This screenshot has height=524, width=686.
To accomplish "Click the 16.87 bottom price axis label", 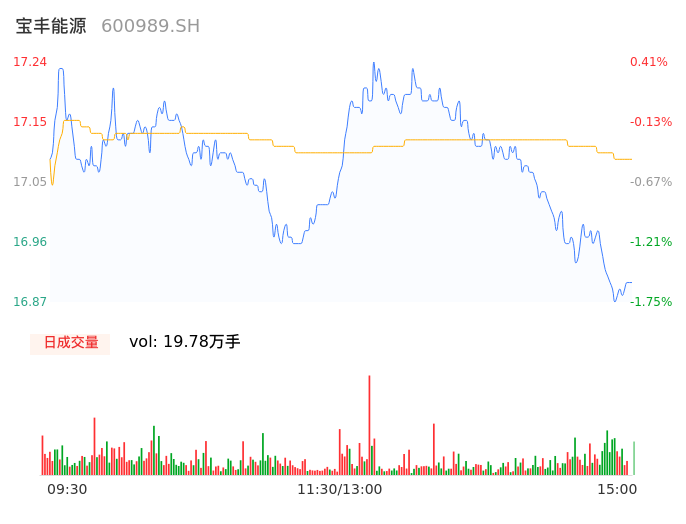I will pyautogui.click(x=30, y=302).
